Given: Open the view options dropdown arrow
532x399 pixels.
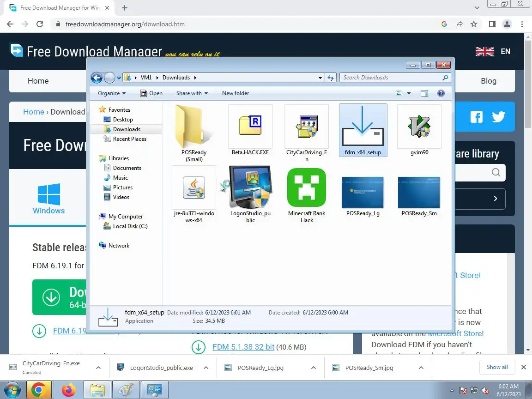Looking at the screenshot, I should coord(409,93).
